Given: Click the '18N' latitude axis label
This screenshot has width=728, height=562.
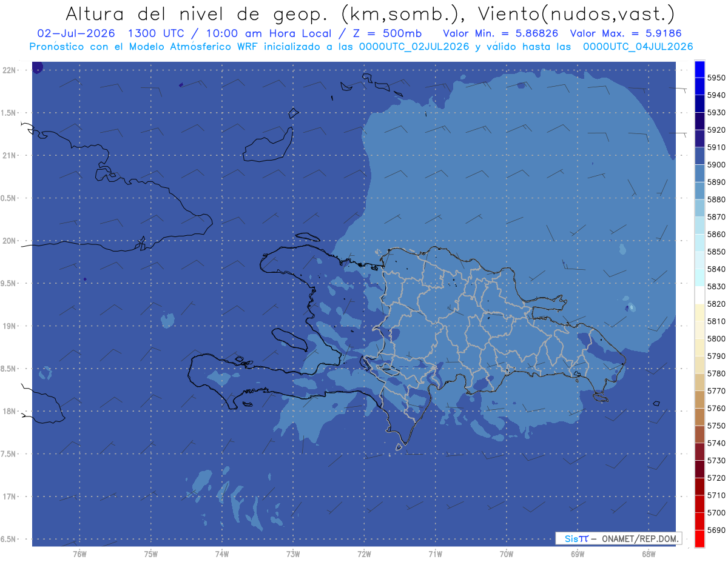Looking at the screenshot, I should coord(10,411).
